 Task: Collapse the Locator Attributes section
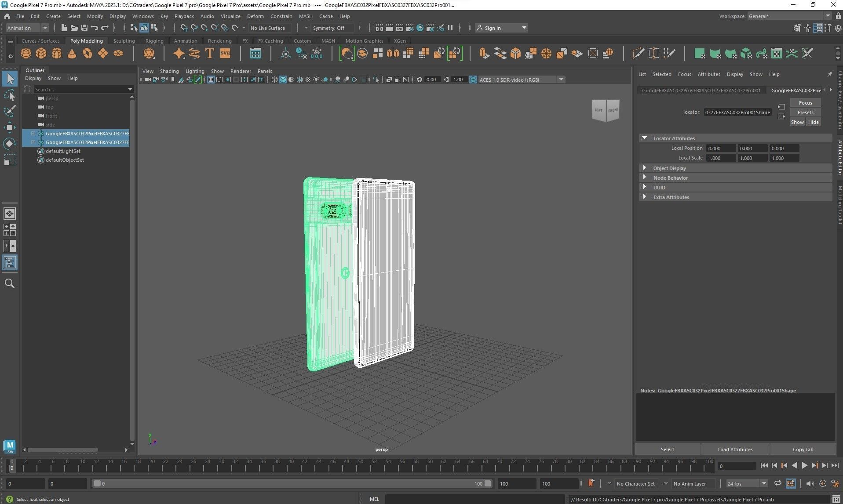click(645, 138)
